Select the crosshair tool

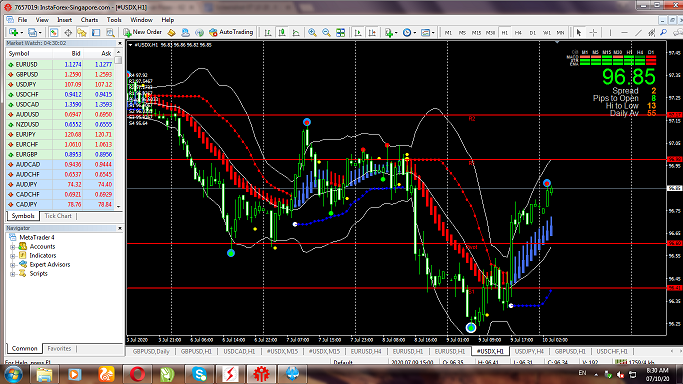[x=593, y=32]
